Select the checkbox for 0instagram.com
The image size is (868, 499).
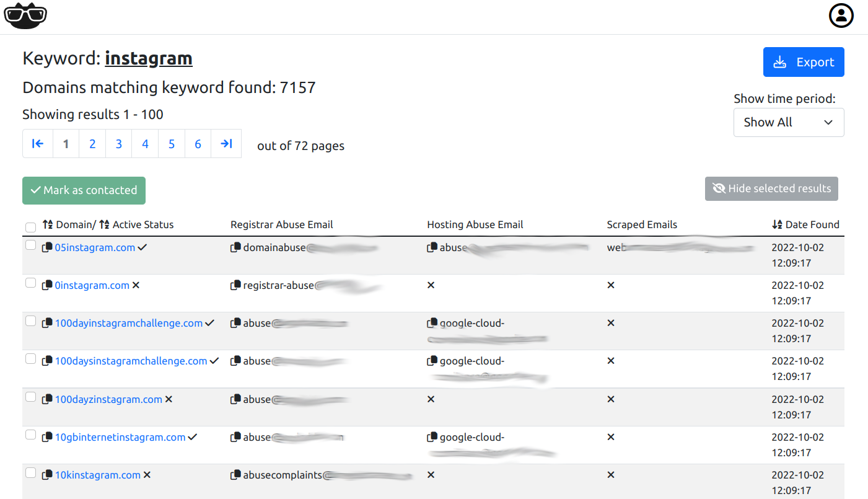tap(30, 283)
